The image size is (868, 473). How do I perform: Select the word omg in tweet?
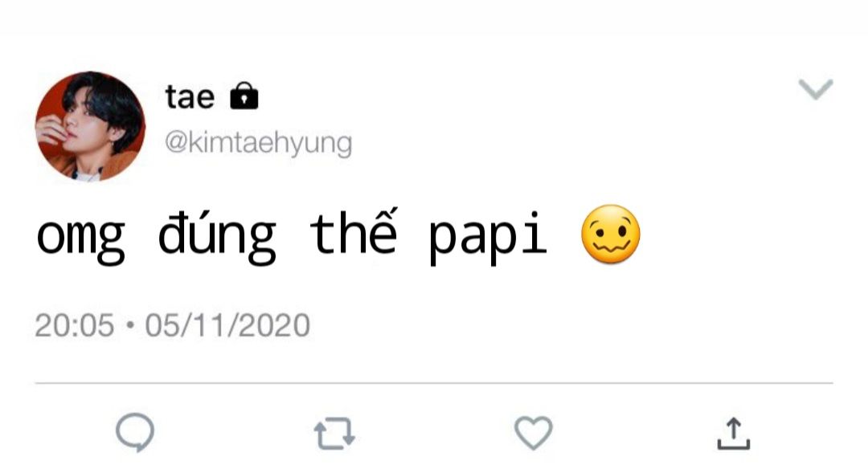[x=80, y=237]
